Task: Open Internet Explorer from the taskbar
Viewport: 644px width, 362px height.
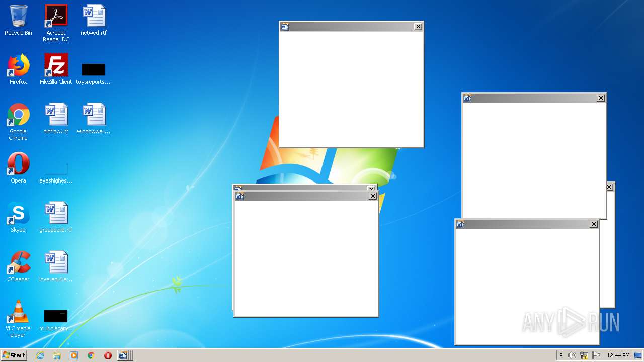Action: tap(40, 355)
